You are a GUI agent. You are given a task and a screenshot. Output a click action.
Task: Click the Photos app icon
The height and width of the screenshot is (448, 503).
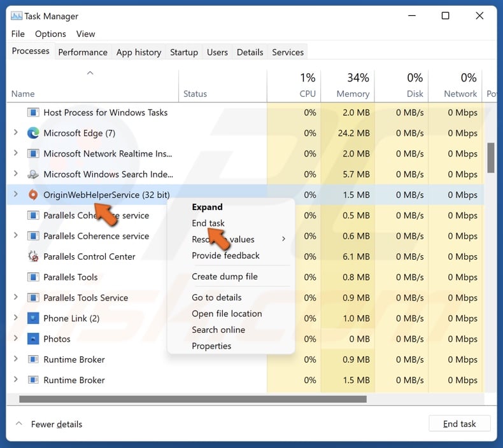coord(33,339)
